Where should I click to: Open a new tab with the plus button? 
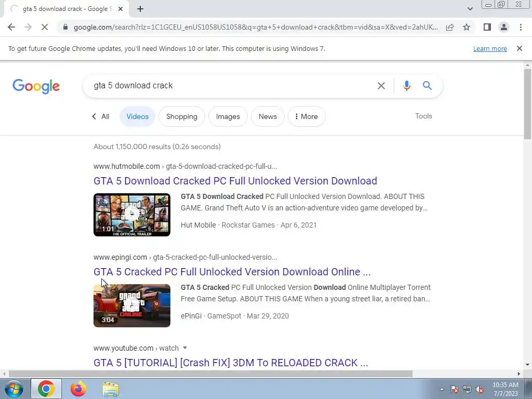click(140, 9)
